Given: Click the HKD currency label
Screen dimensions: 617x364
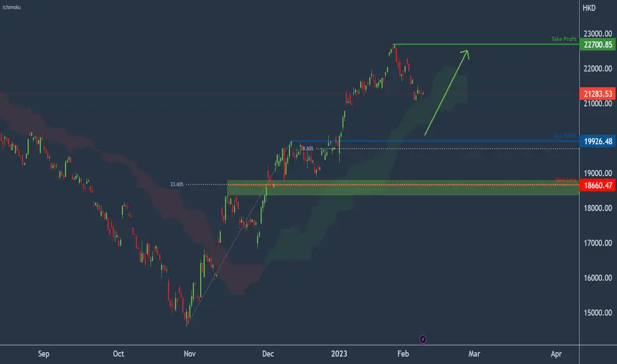Looking at the screenshot, I should coord(589,8).
